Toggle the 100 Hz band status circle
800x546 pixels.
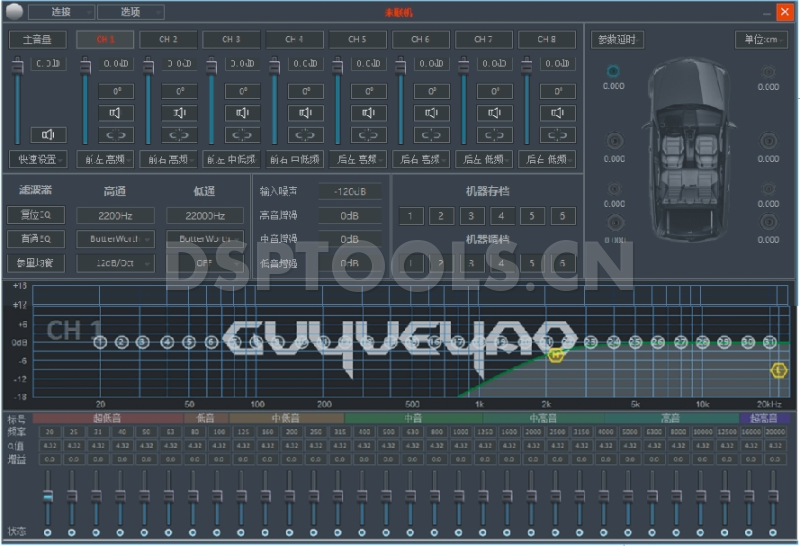[217, 533]
